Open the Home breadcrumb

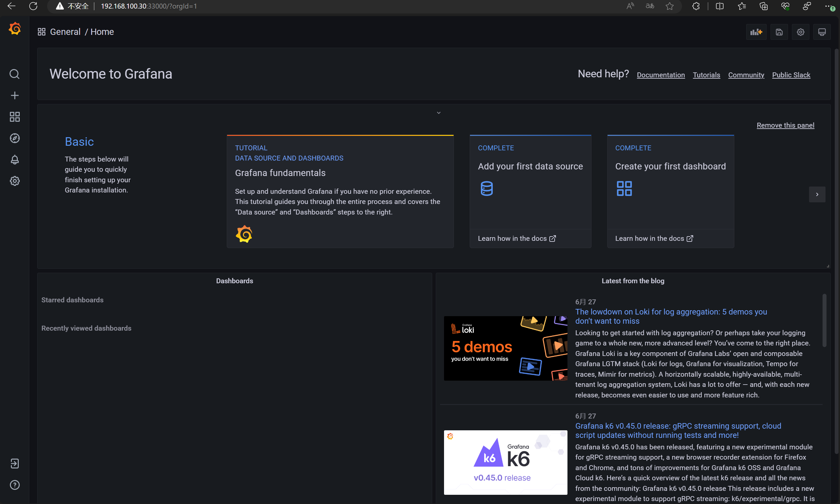[x=102, y=32]
